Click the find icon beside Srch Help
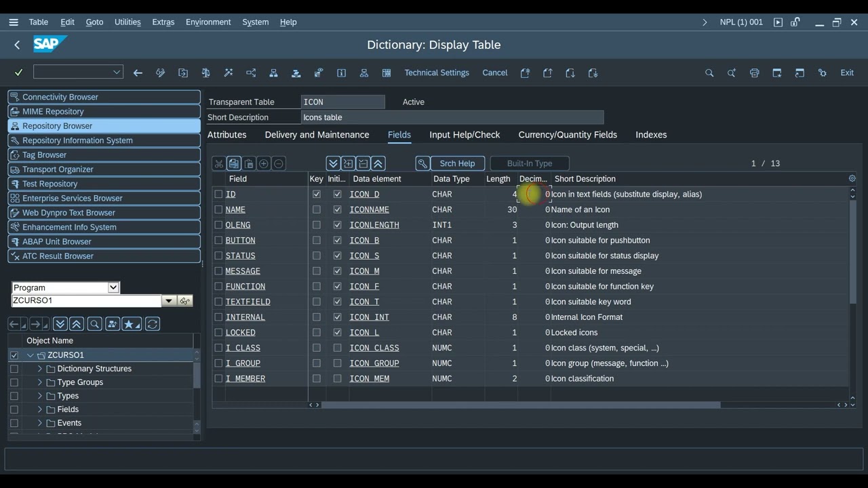Screen dimensions: 868x488 point(422,163)
